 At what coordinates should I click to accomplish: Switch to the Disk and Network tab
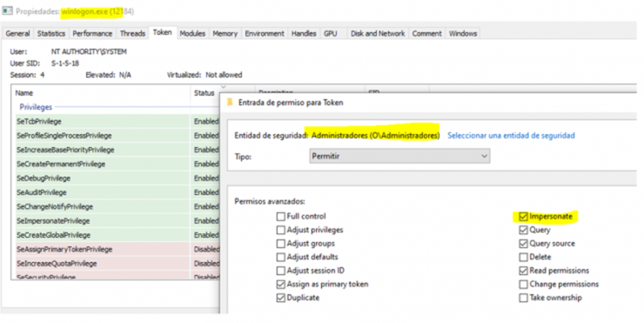[x=378, y=33]
